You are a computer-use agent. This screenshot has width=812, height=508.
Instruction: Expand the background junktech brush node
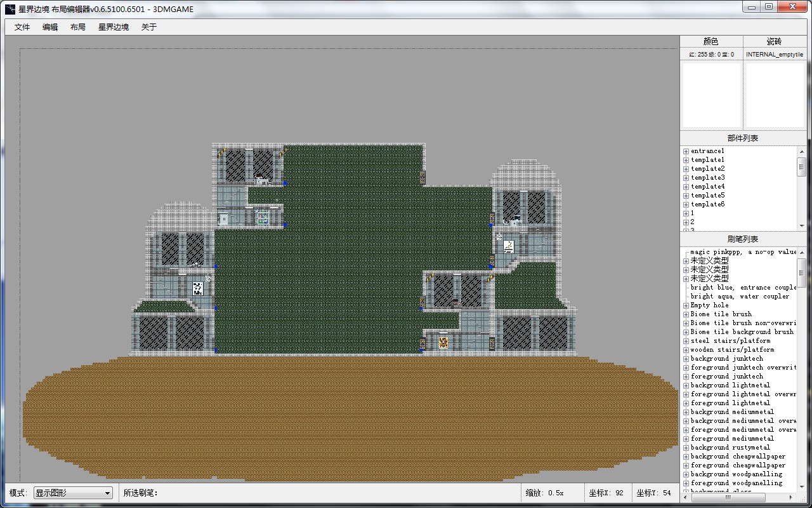click(x=686, y=359)
